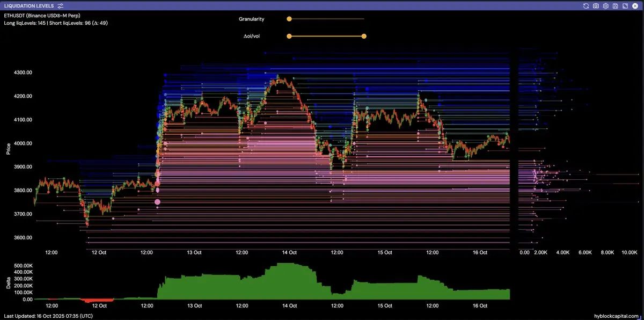Viewport: 644px width, 320px height.
Task: Click the Granularity slider track
Action: (x=326, y=19)
